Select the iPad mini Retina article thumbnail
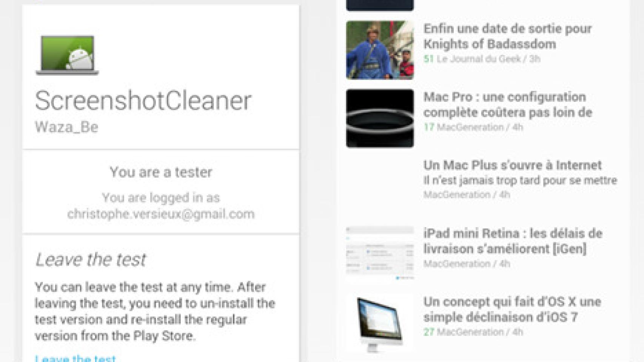The height and width of the screenshot is (362, 644). 380,253
